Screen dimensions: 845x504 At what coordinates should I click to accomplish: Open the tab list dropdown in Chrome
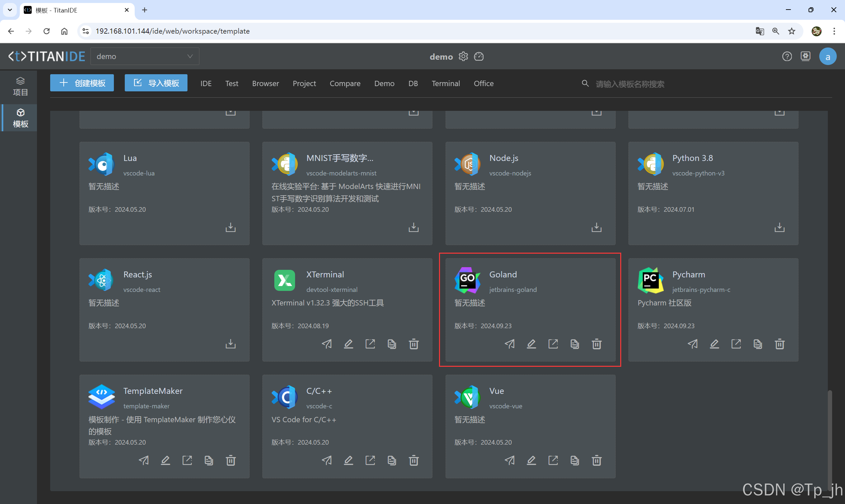click(10, 10)
